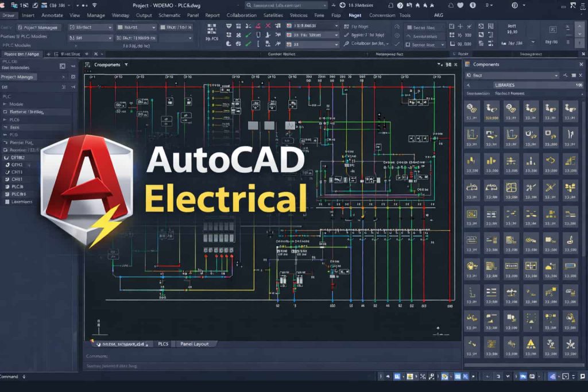Select the warning triangle component icon
This screenshot has height=392, width=588.
pos(531,347)
